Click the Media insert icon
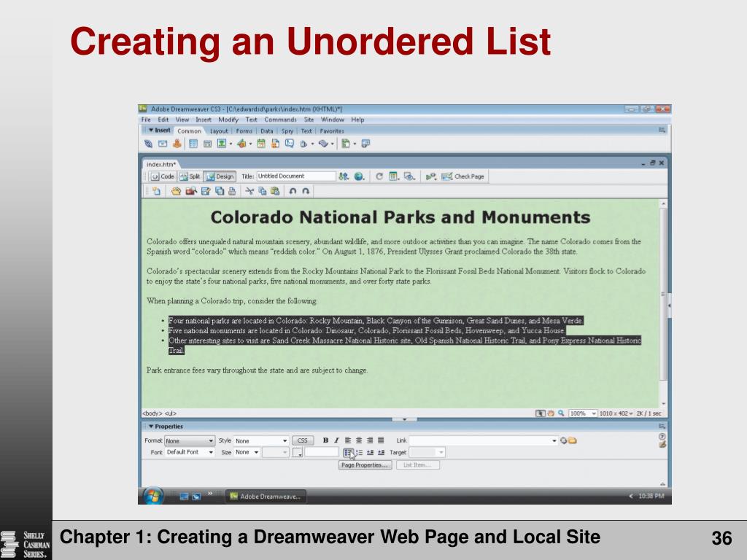The width and height of the screenshot is (747, 560). (241, 144)
